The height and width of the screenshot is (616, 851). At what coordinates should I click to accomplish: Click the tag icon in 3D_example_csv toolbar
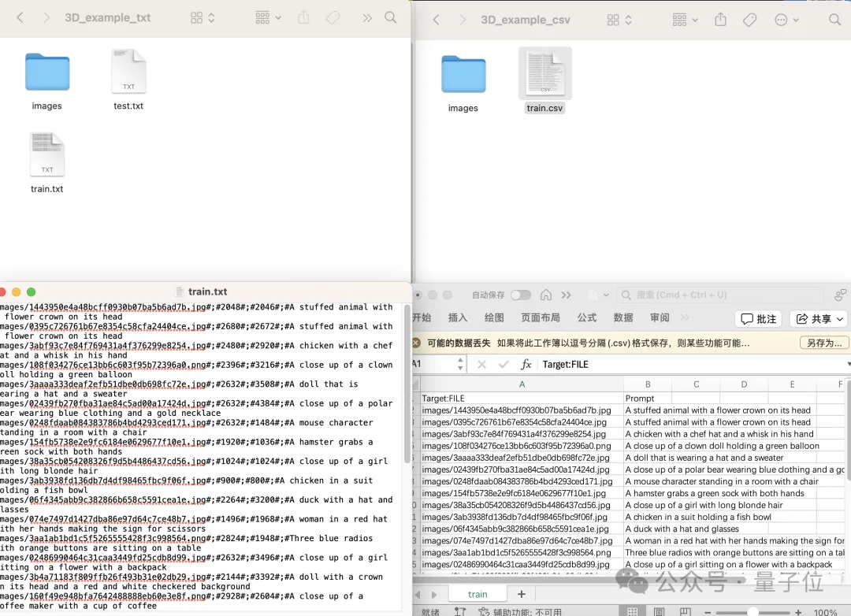point(750,19)
